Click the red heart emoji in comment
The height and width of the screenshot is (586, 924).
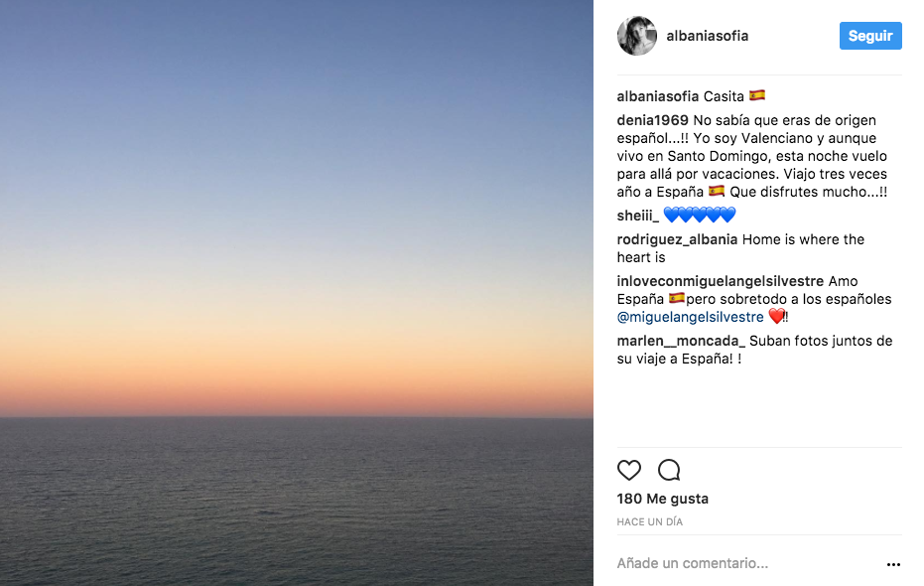point(777,317)
